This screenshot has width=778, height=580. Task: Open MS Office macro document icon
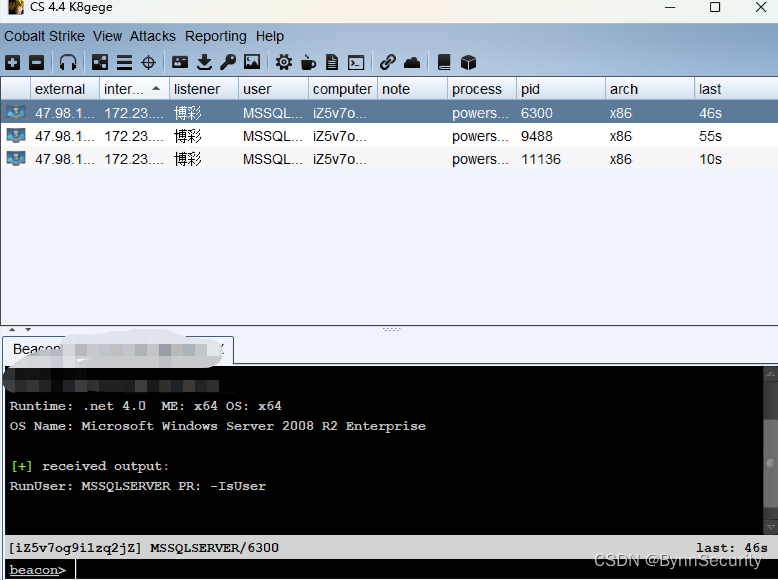332,63
